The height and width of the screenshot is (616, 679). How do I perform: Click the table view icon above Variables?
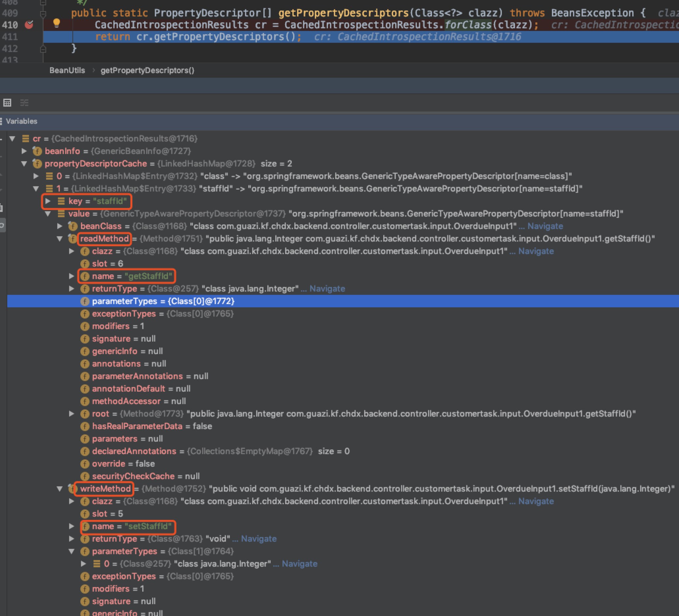pos(7,103)
